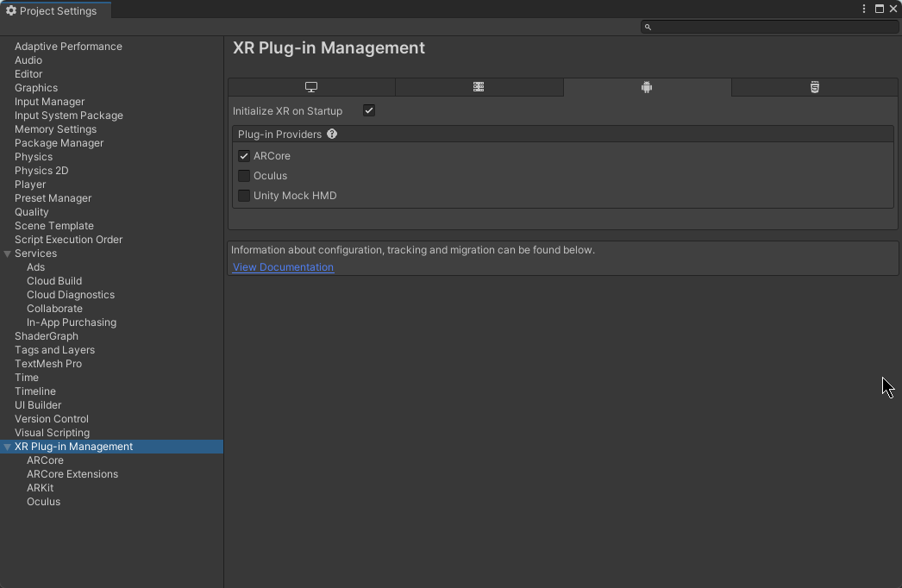
Task: Click the magnifier icon in the search box
Action: coord(648,27)
